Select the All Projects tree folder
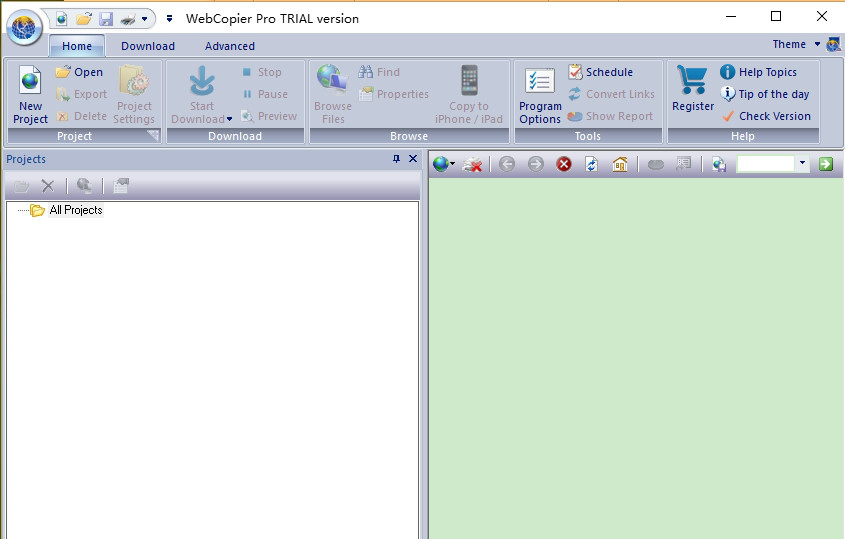845x560 pixels. click(66, 210)
